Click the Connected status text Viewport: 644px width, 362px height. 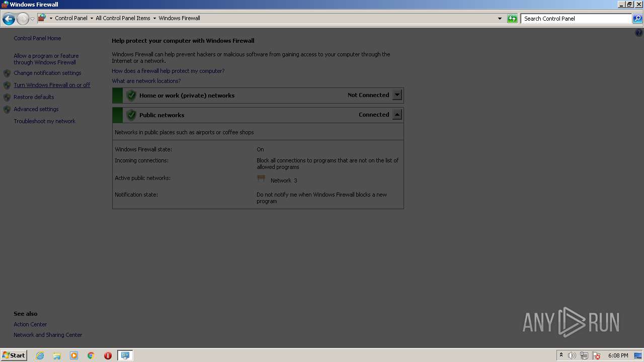(x=374, y=115)
